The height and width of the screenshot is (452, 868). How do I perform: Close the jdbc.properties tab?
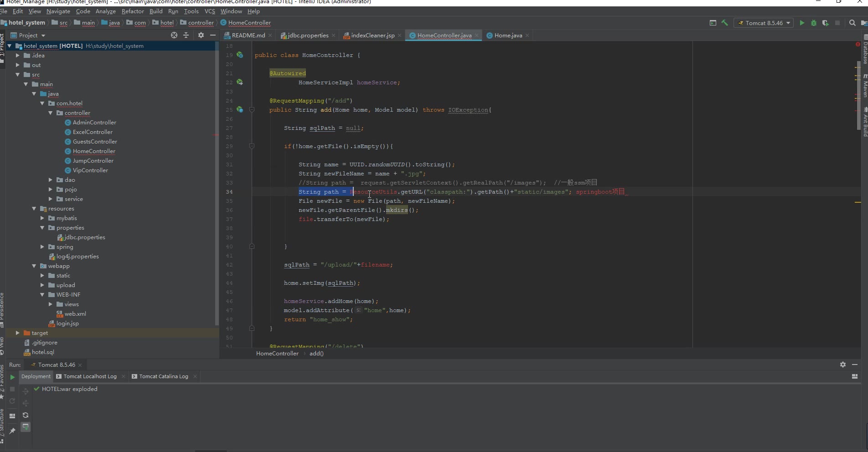pyautogui.click(x=333, y=35)
